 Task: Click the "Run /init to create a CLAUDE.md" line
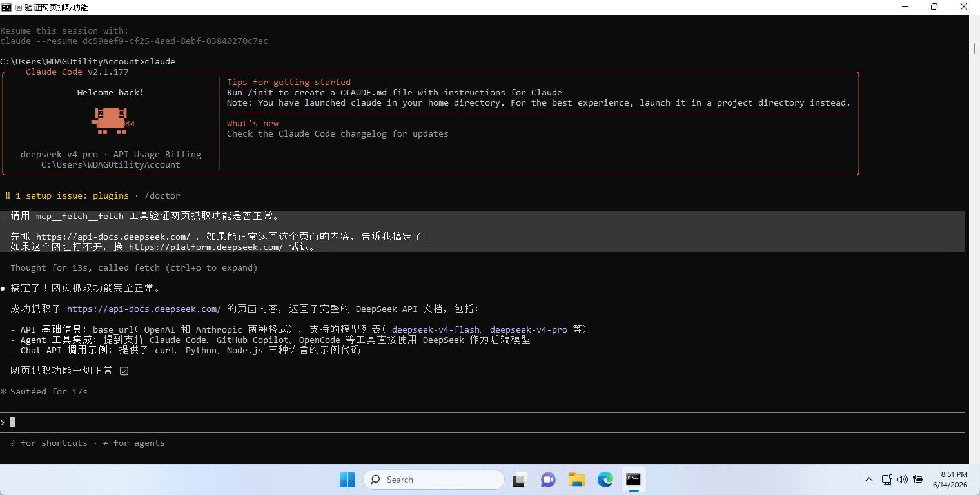(395, 92)
